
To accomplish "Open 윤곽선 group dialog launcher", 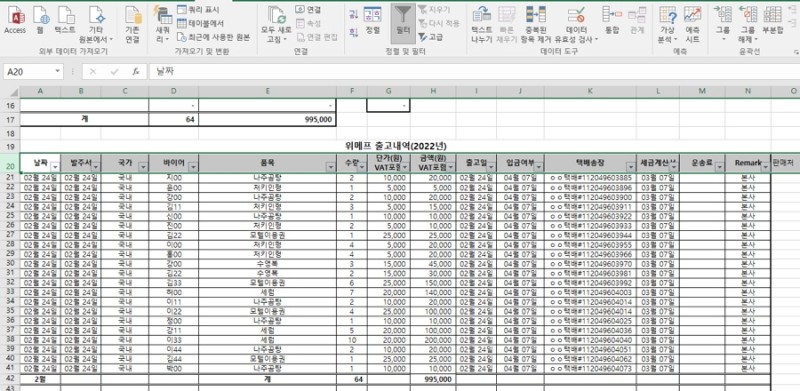I will [x=795, y=52].
